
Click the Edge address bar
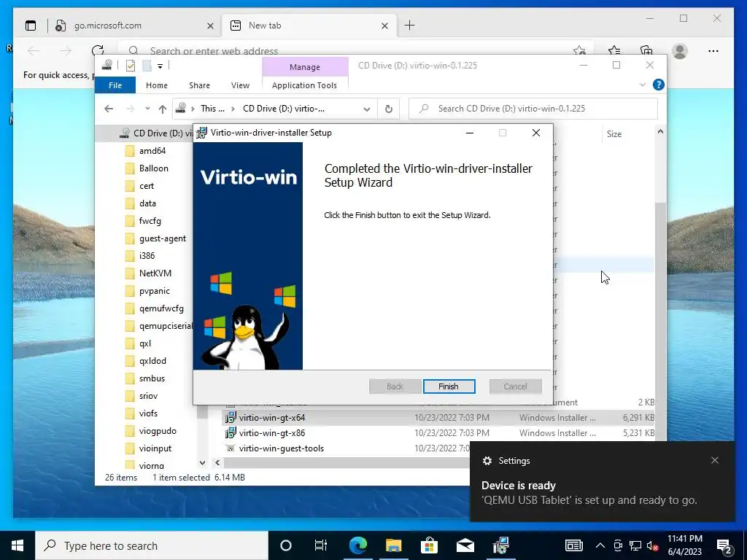(352, 50)
